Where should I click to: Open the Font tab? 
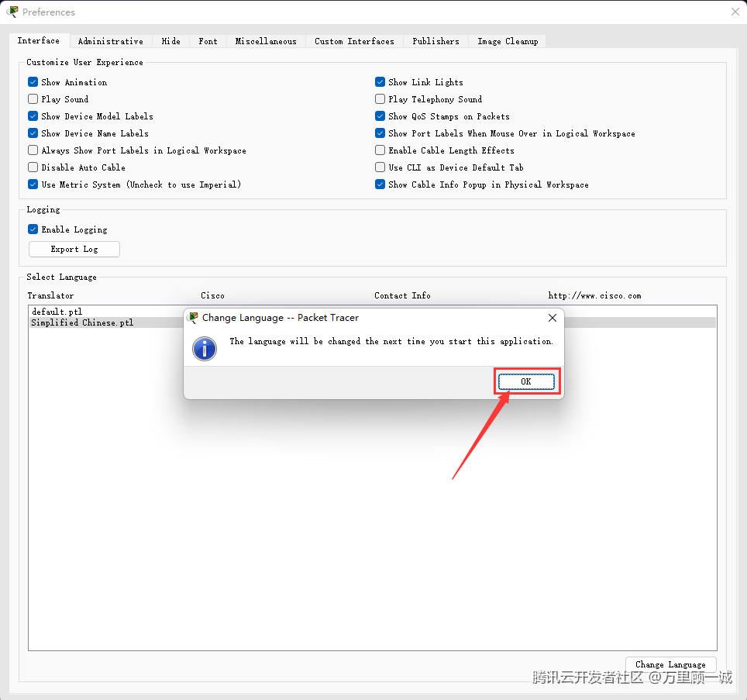(x=208, y=41)
